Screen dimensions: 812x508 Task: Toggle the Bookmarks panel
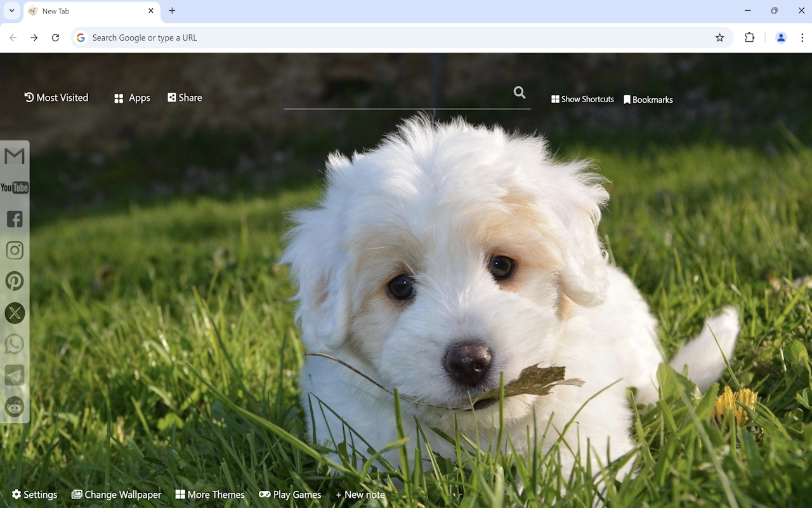coord(648,99)
